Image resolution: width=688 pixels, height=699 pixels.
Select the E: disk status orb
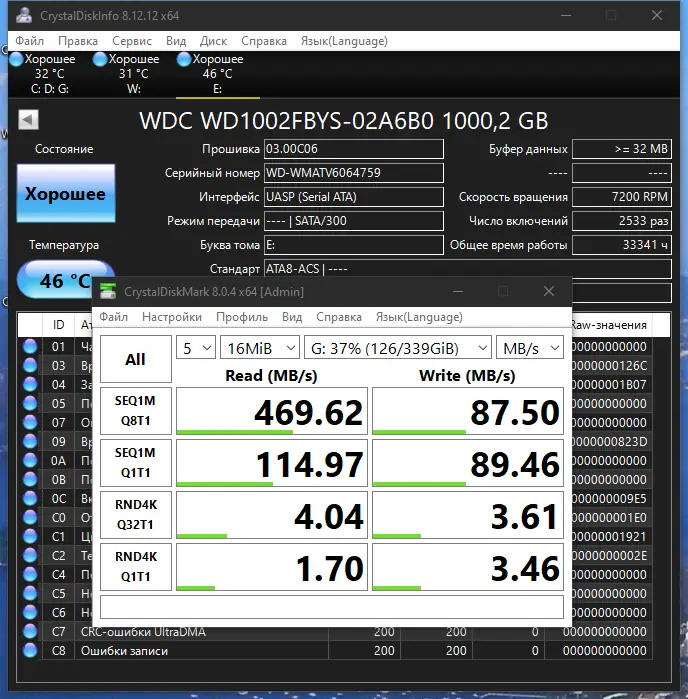184,59
